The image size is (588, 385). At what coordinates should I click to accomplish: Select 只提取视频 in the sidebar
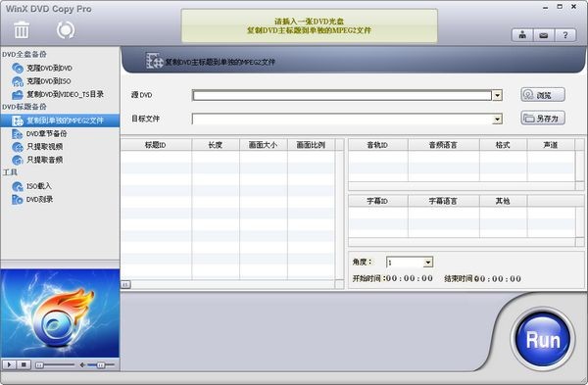tap(44, 147)
